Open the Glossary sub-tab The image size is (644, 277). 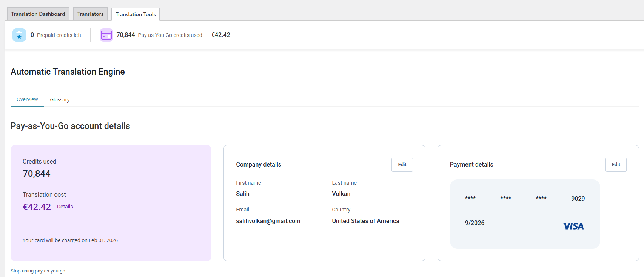click(x=60, y=99)
